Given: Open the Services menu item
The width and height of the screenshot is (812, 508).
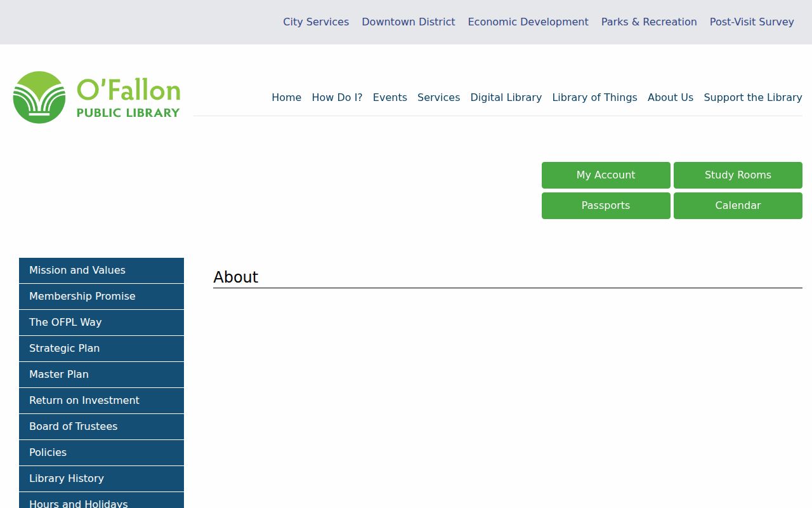Looking at the screenshot, I should [x=438, y=98].
